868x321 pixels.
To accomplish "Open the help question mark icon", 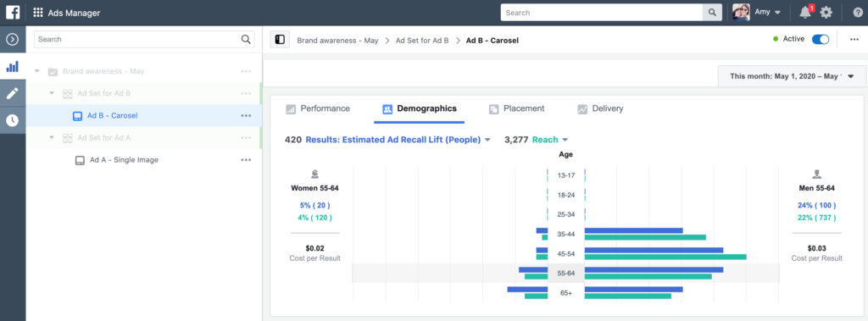I will [857, 12].
